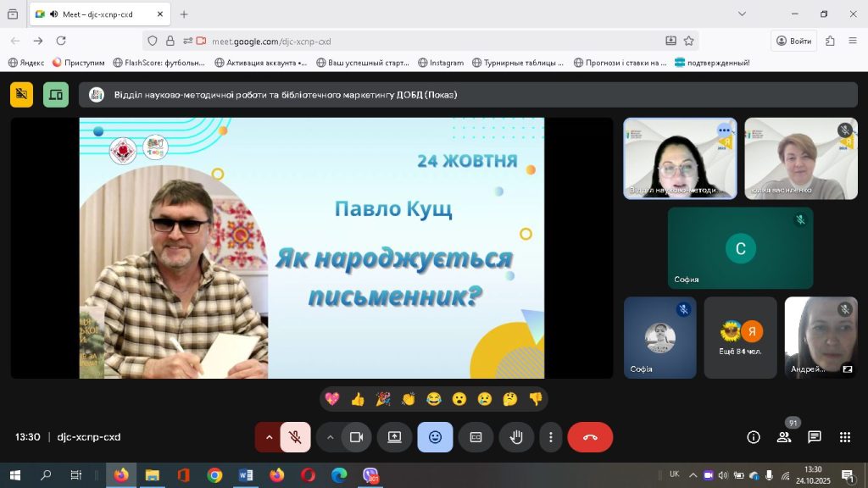
Task: Open chat with everyone
Action: [815, 437]
